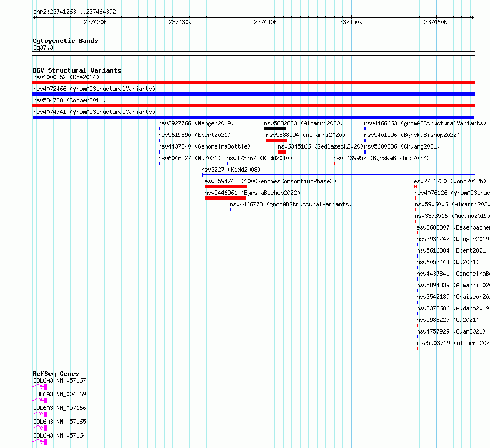Click the black bar under nsv5832823
490x448 pixels.
(x=275, y=129)
